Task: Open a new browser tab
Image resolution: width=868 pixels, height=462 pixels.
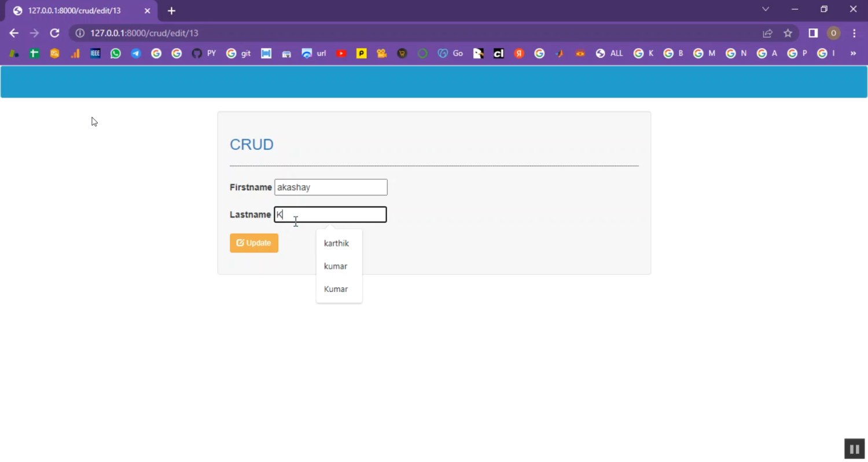Action: (171, 11)
